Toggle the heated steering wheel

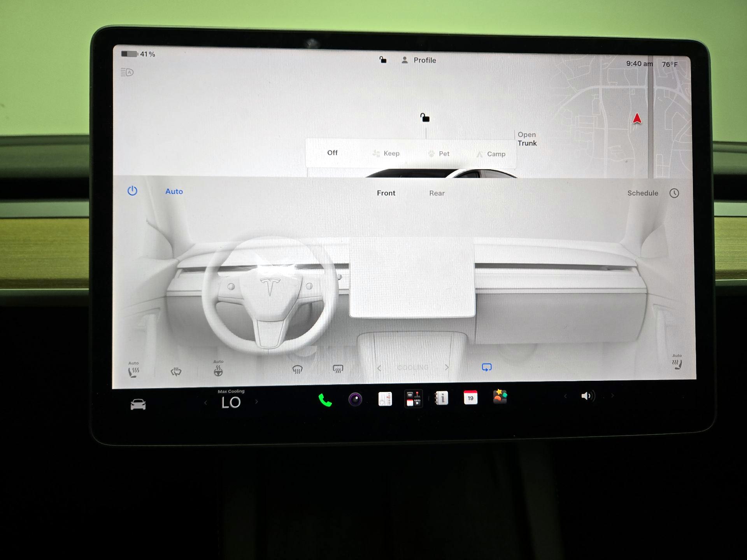tap(218, 369)
